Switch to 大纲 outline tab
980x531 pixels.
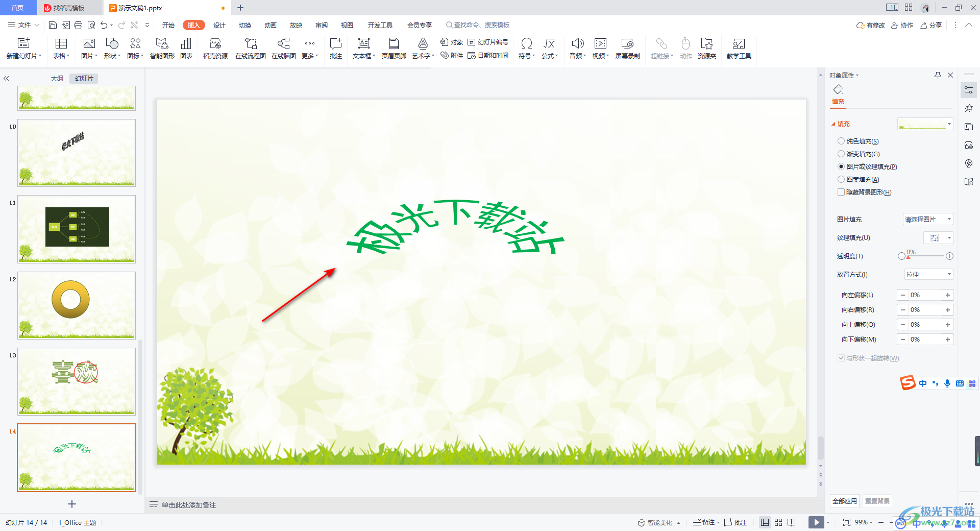click(57, 78)
